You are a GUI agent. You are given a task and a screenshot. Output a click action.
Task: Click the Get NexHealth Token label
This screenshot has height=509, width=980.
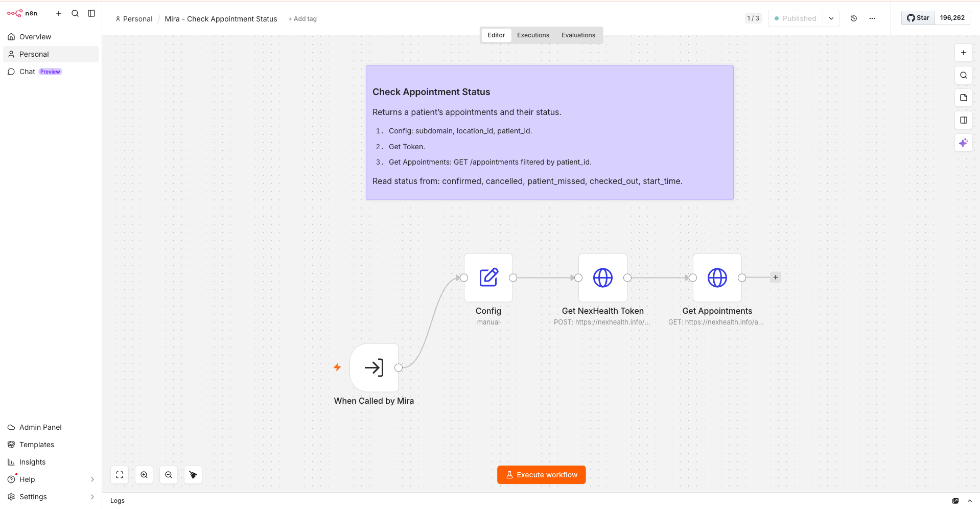pos(603,311)
